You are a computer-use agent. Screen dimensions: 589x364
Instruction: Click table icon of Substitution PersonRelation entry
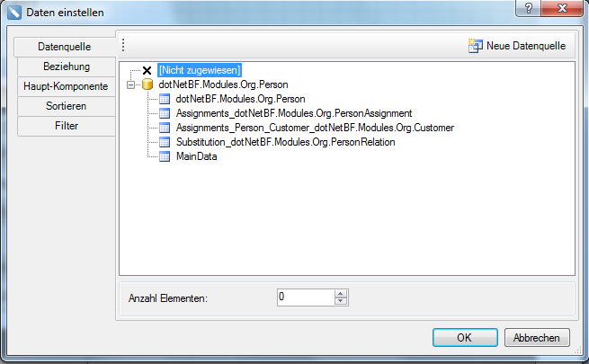tap(165, 142)
